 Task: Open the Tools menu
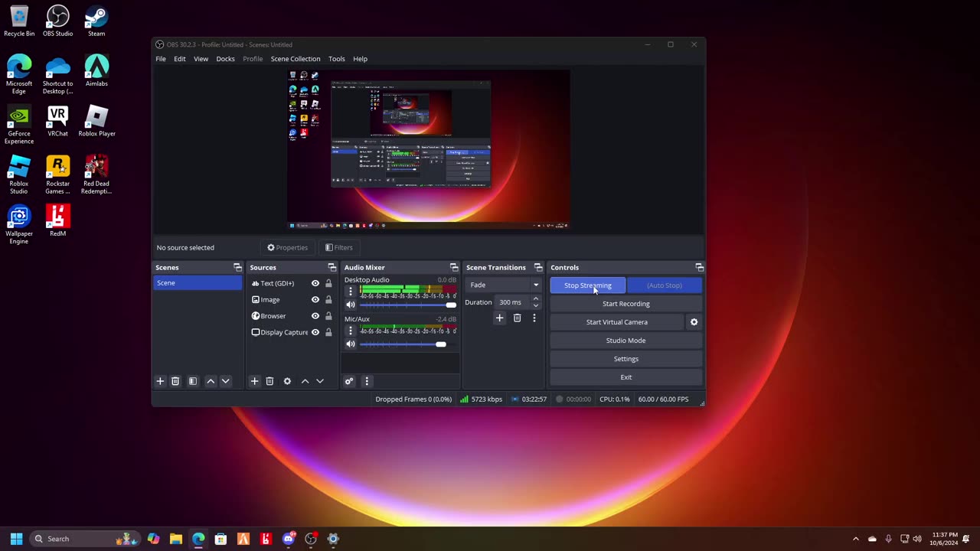(337, 59)
